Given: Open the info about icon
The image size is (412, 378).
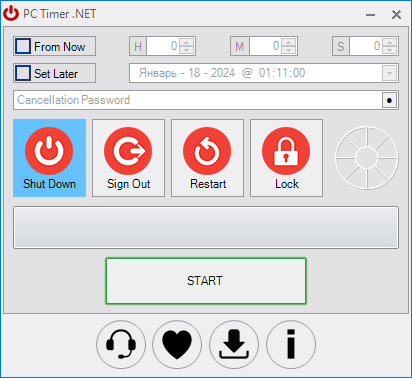Looking at the screenshot, I should [x=291, y=345].
